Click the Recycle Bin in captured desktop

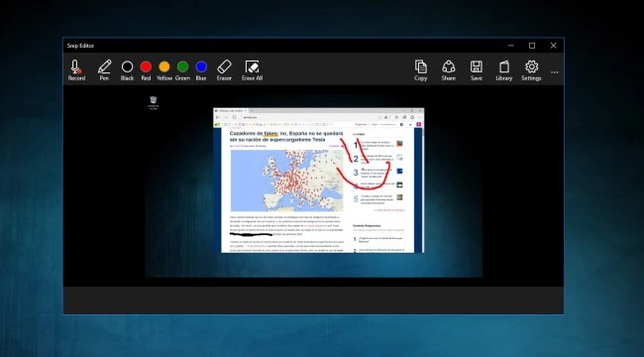coord(154,102)
